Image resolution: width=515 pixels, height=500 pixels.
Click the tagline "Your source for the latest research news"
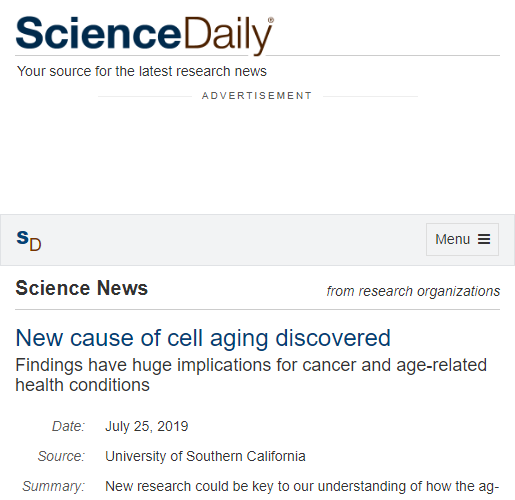(142, 71)
